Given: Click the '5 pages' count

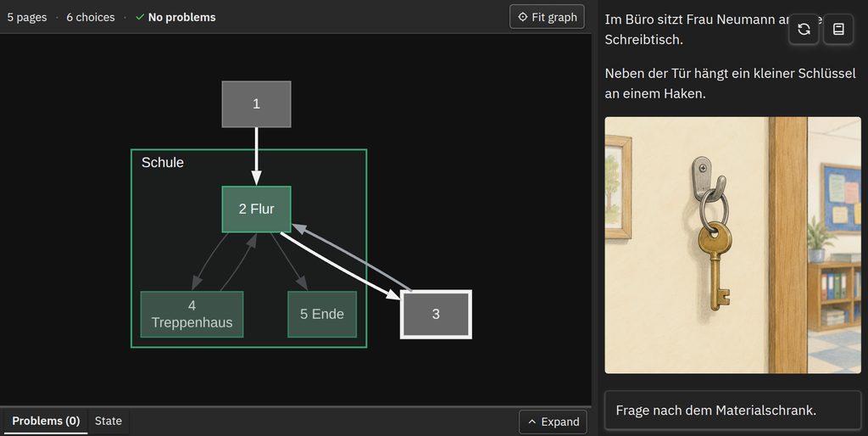Looking at the screenshot, I should (27, 17).
